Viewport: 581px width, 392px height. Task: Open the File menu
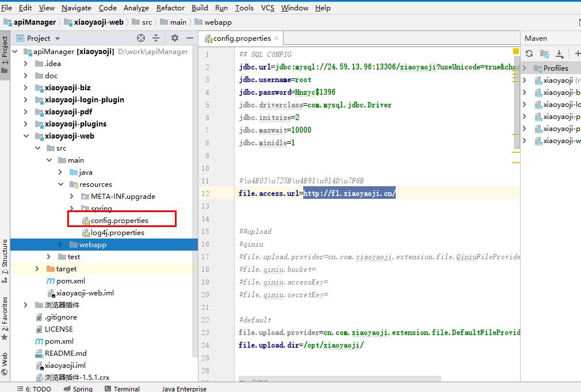click(7, 8)
